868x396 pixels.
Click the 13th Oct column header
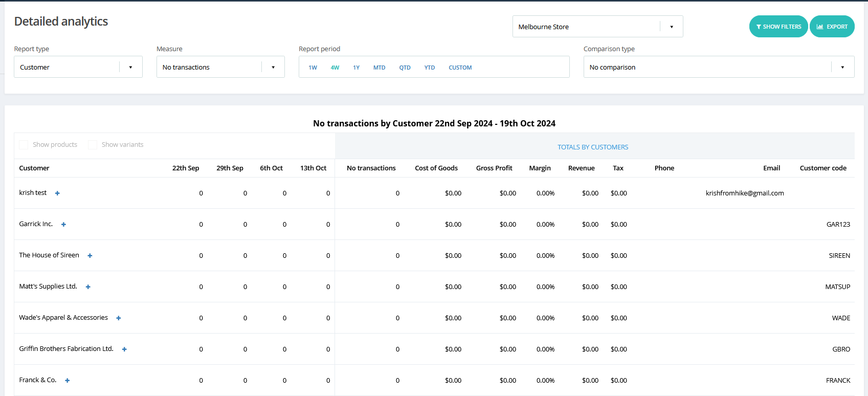click(x=313, y=168)
